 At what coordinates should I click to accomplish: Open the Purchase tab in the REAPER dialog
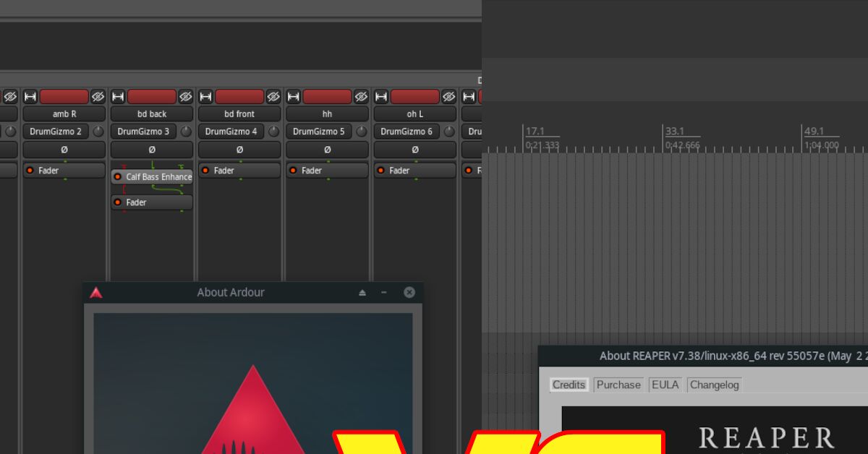(618, 385)
